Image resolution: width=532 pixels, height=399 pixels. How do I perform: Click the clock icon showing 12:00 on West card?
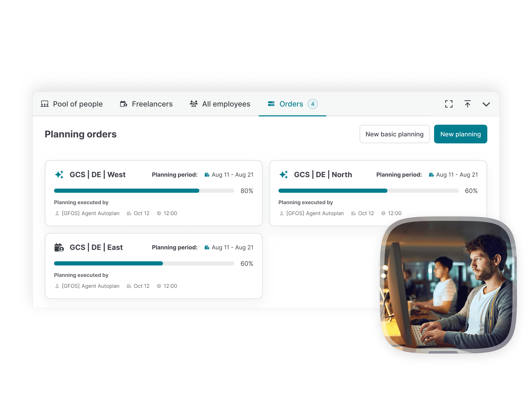(x=159, y=213)
